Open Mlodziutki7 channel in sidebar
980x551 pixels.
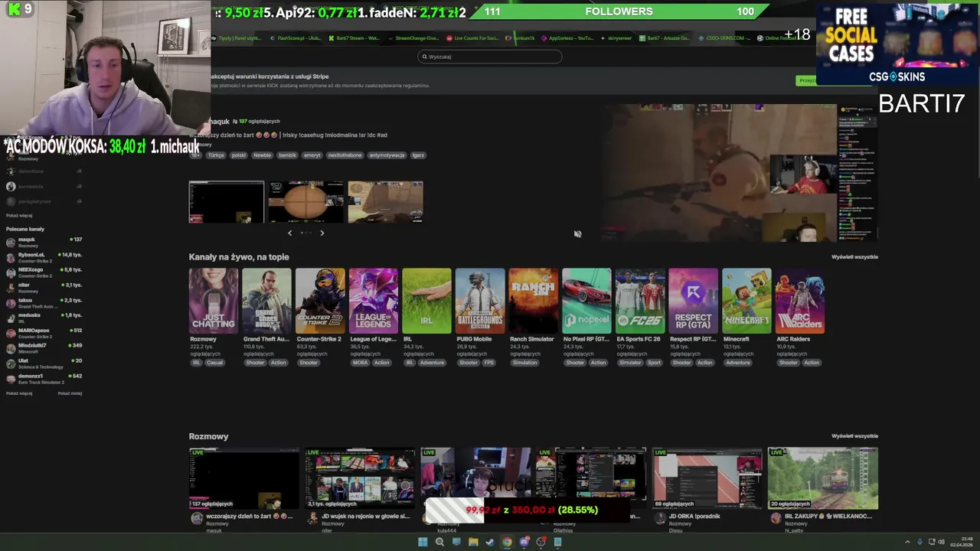click(x=44, y=348)
